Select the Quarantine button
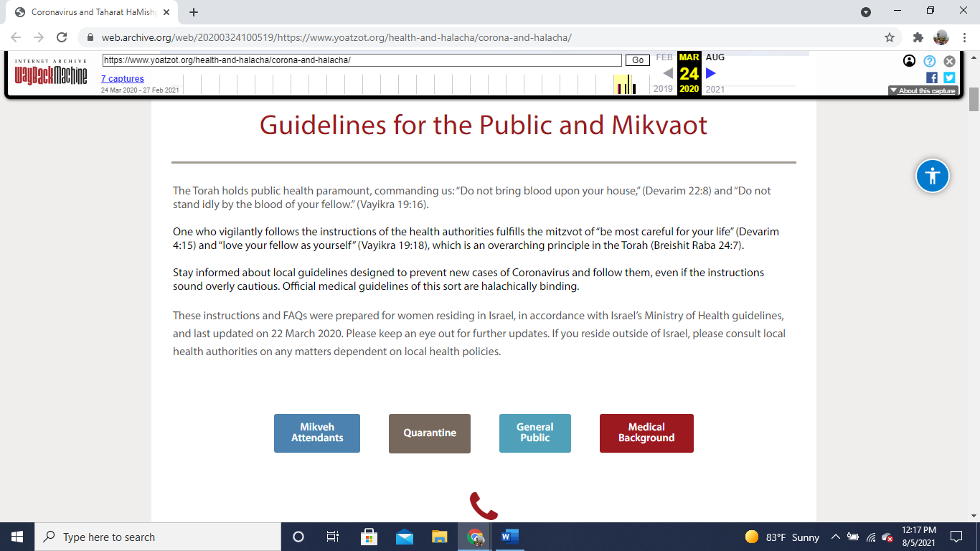980x551 pixels. tap(430, 433)
